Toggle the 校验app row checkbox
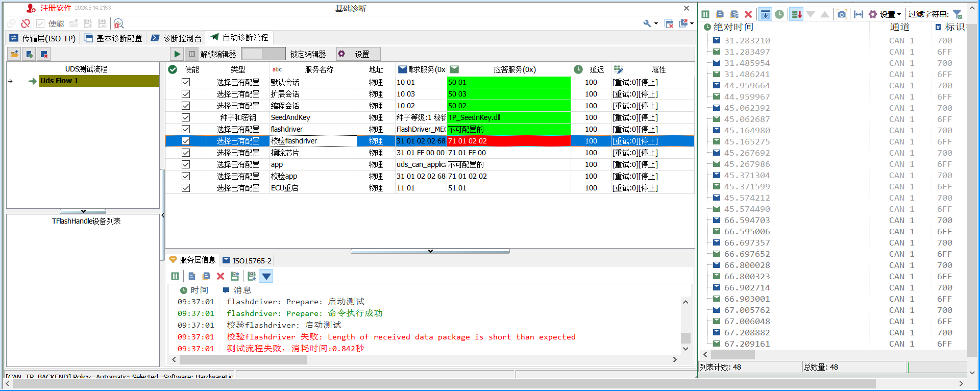Screen dimensions: 980x391 [x=186, y=176]
